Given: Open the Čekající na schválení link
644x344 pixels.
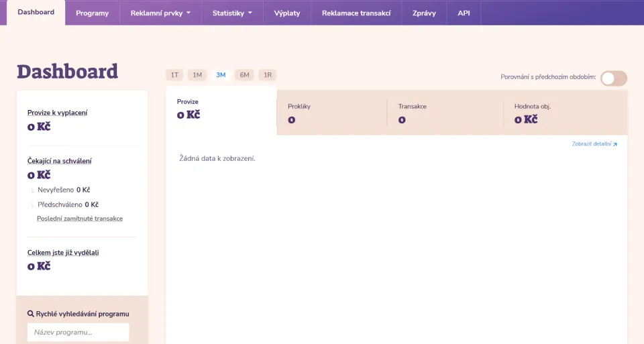Looking at the screenshot, I should [60, 161].
